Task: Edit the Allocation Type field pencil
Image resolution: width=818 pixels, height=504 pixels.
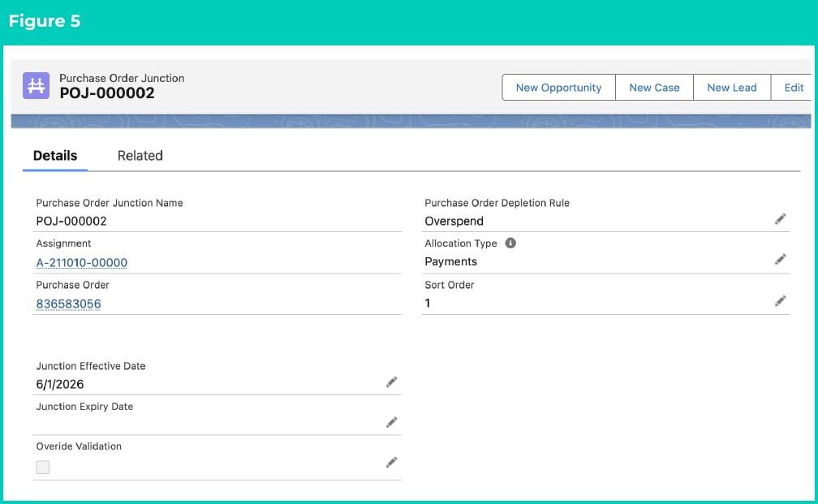Action: point(780,260)
